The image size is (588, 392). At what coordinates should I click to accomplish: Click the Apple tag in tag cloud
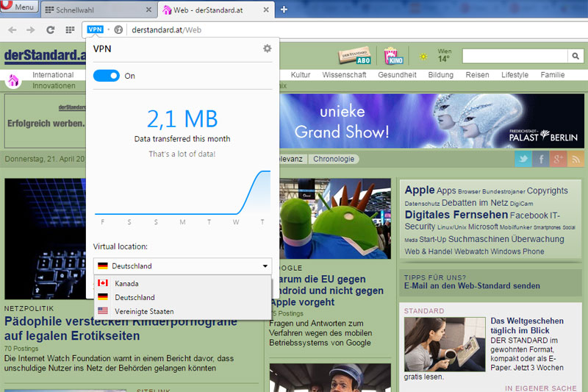point(420,190)
